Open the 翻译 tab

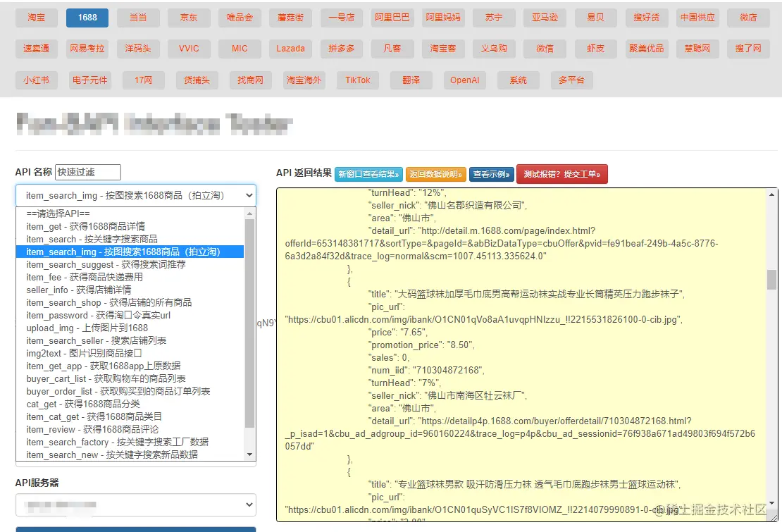tap(411, 80)
